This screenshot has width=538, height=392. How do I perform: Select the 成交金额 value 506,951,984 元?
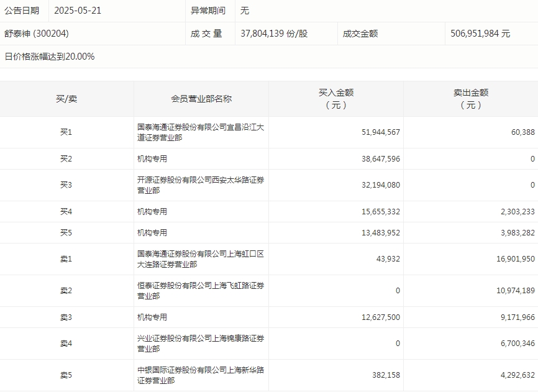click(480, 34)
